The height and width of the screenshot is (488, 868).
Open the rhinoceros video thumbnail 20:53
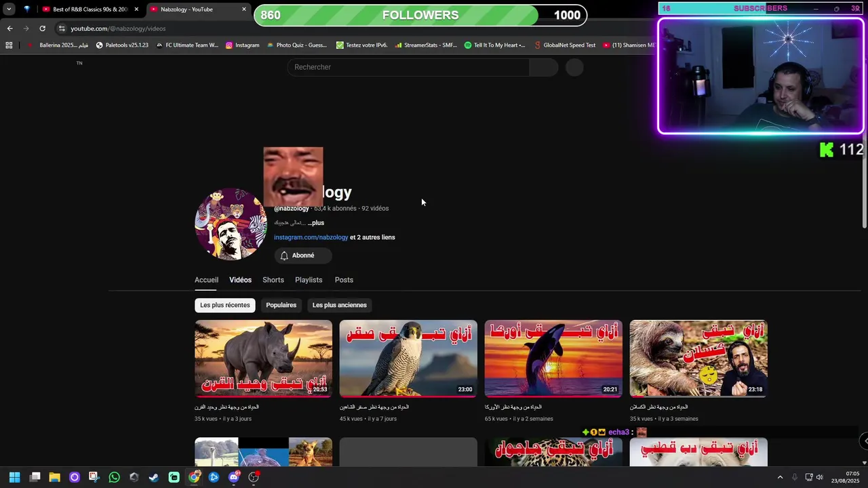[x=263, y=359]
